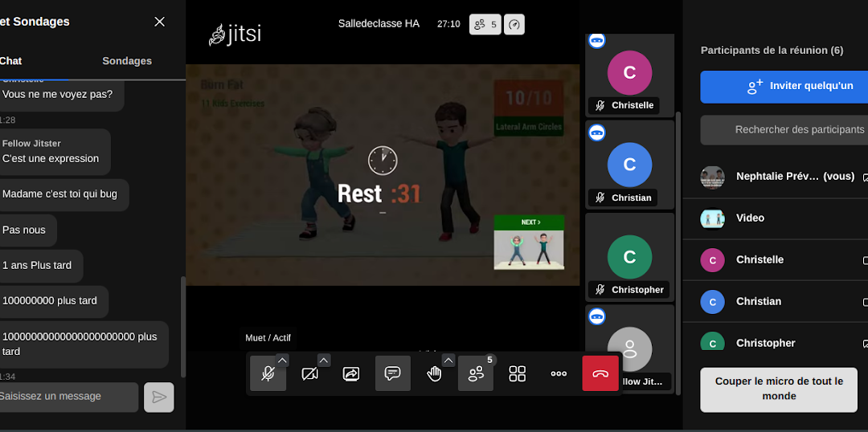The height and width of the screenshot is (432, 868).
Task: Select Christelle in participants list
Action: [x=775, y=260]
